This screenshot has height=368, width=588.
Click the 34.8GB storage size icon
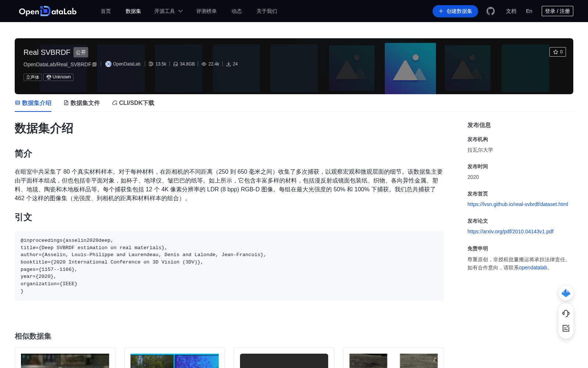tap(176, 64)
